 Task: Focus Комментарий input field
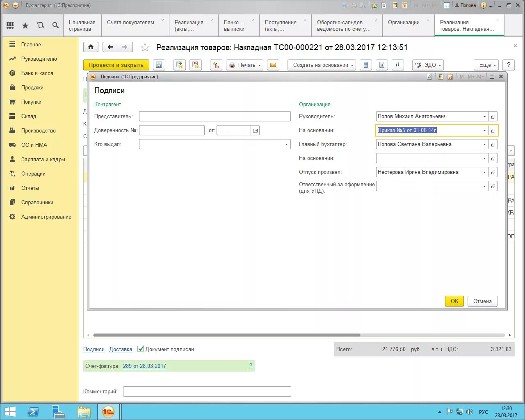point(207,391)
